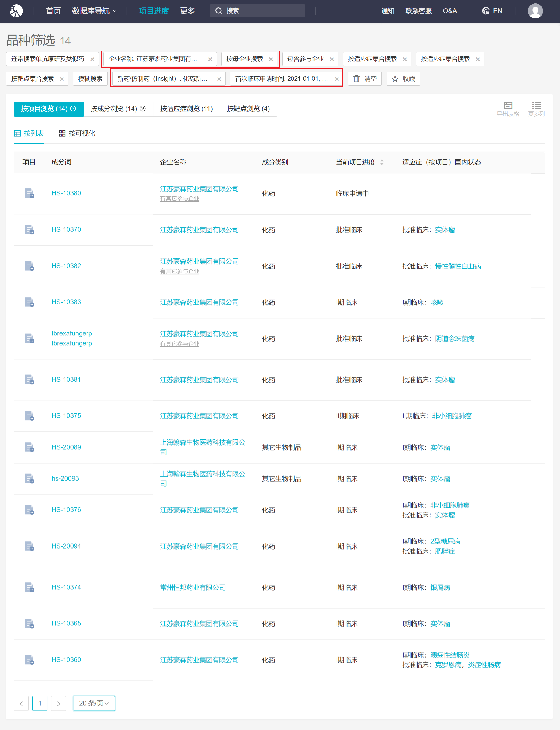This screenshot has height=730, width=560.
Task: Click the star icon to save search (收藏)
Action: (x=395, y=79)
